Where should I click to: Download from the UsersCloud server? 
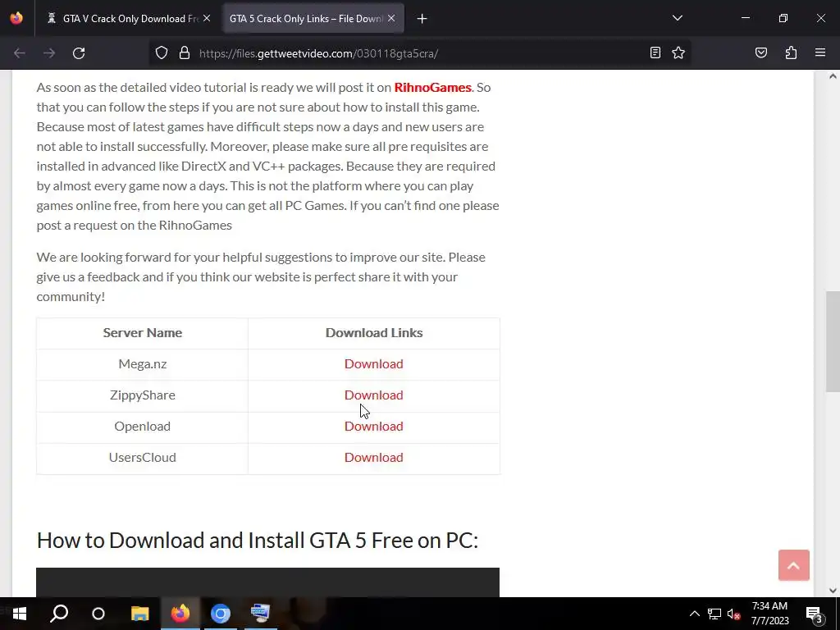click(x=374, y=457)
